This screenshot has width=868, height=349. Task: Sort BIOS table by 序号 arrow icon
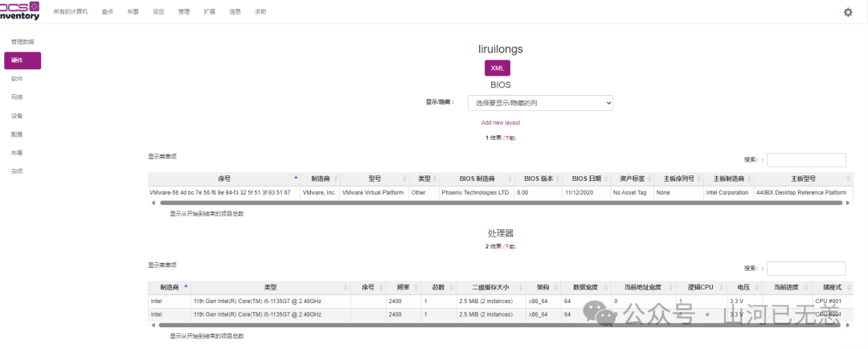(x=296, y=177)
